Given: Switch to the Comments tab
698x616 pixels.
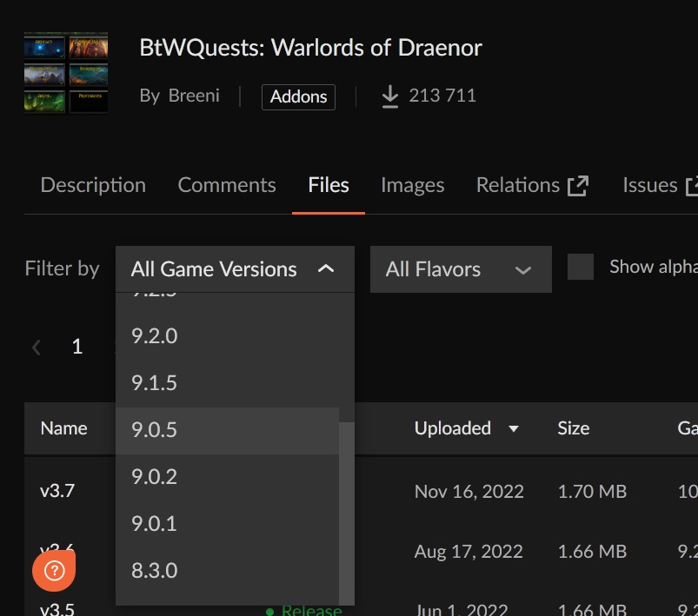Looking at the screenshot, I should click(x=227, y=185).
